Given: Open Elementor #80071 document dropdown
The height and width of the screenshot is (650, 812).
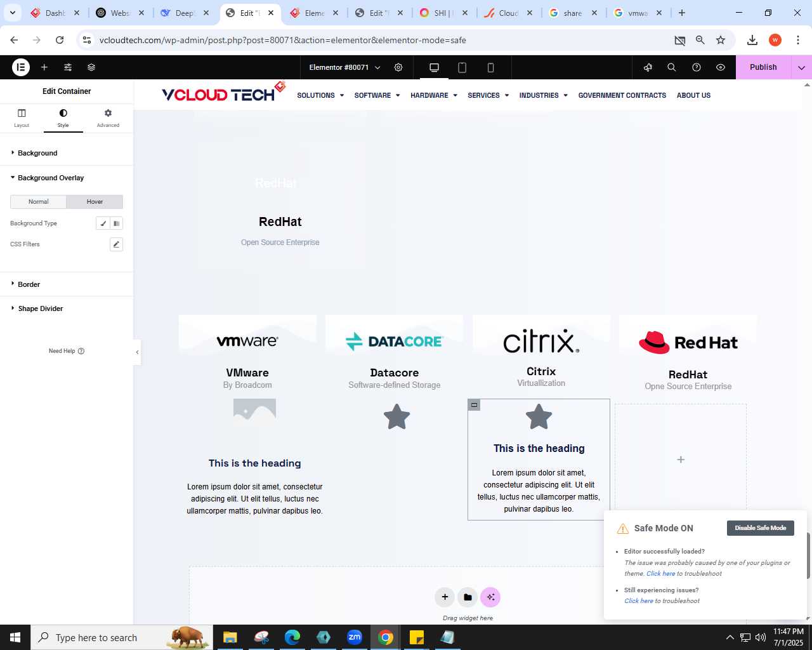Looking at the screenshot, I should pyautogui.click(x=344, y=67).
